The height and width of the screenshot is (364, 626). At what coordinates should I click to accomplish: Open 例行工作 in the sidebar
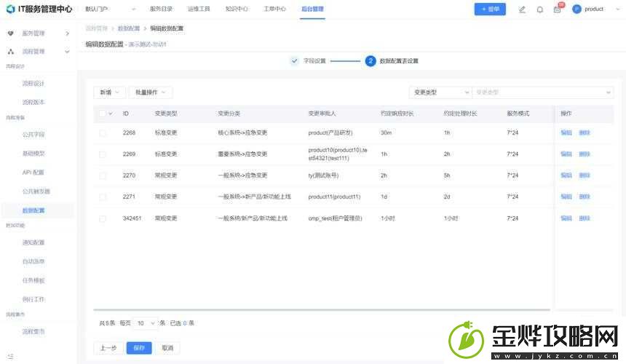click(x=33, y=299)
